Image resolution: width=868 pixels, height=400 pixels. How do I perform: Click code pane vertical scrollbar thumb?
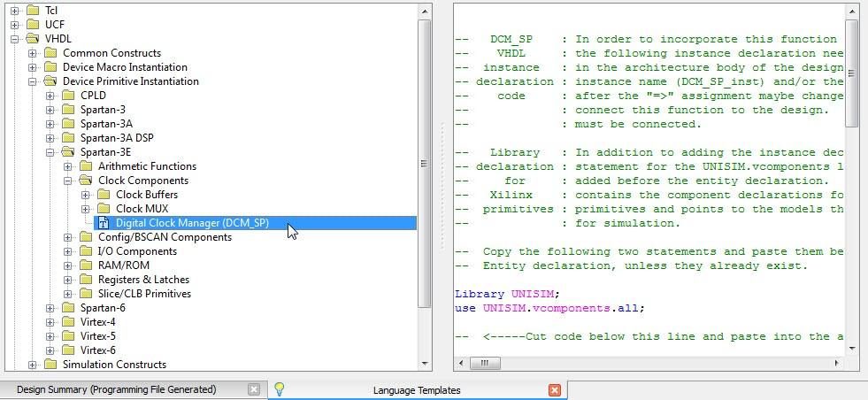point(852,73)
